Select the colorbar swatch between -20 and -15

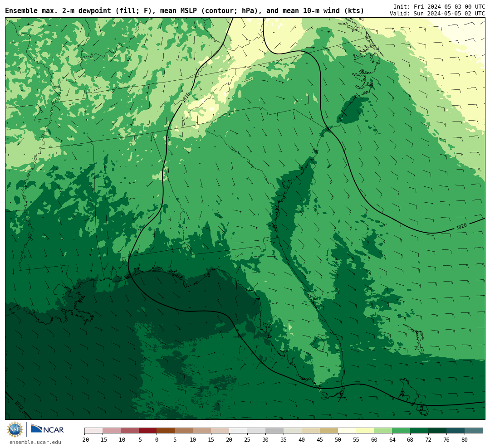pyautogui.click(x=93, y=431)
